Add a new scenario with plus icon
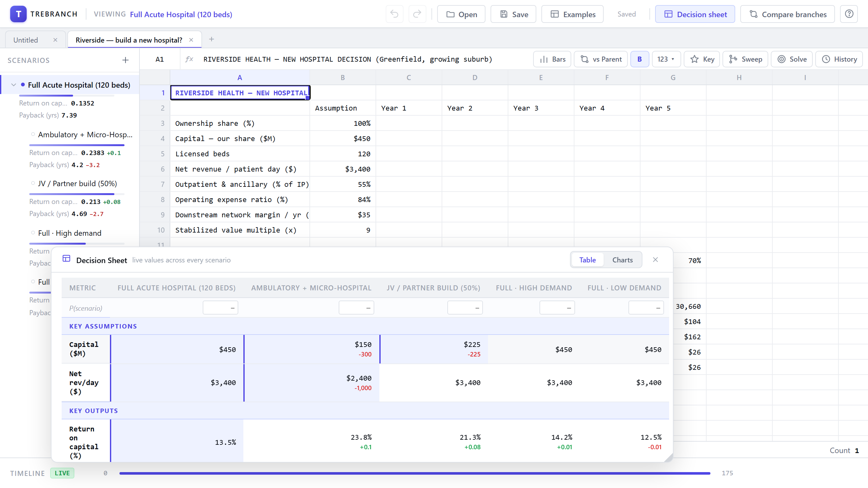The image size is (868, 488). tap(125, 60)
